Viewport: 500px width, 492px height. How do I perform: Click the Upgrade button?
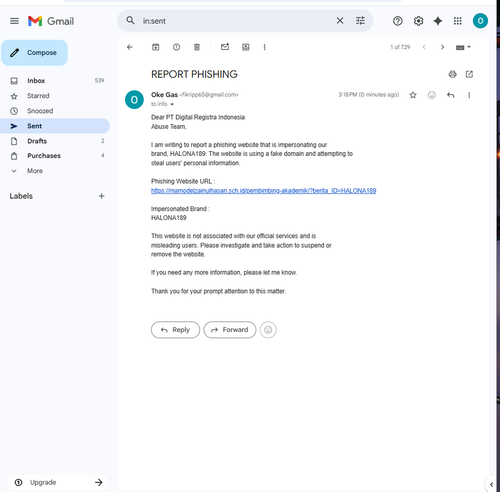click(x=57, y=482)
